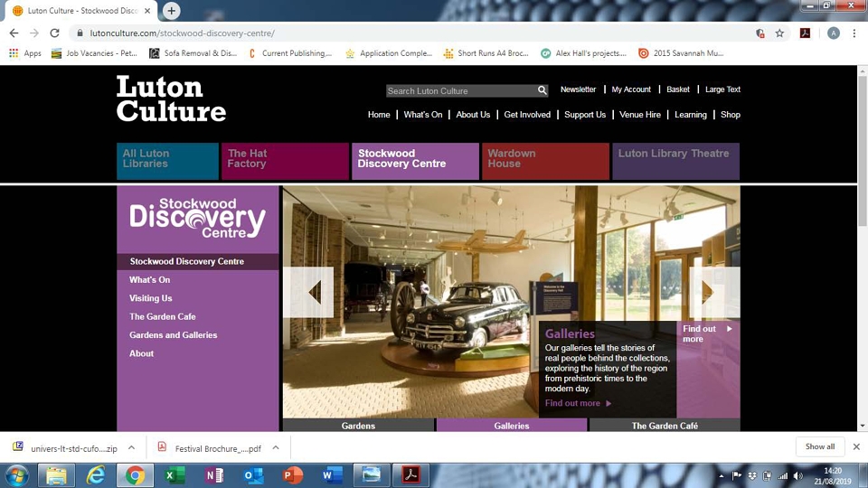Viewport: 868px width, 488px height.
Task: Click the Stockwood Discovery Centre logo
Action: coord(198,219)
